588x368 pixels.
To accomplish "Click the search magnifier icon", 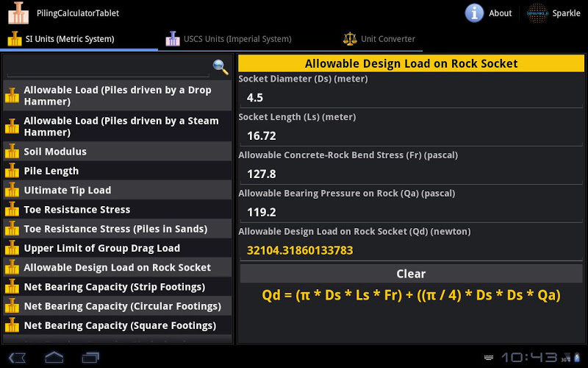I will pos(220,67).
